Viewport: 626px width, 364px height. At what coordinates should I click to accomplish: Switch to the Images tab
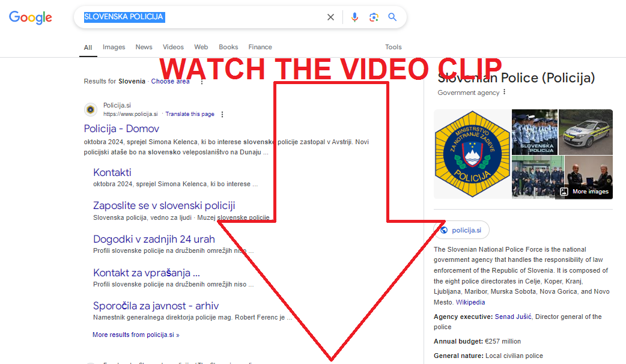coord(114,47)
